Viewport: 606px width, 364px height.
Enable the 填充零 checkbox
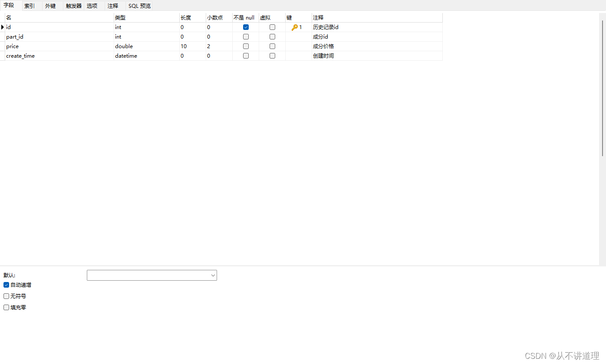tap(6, 307)
